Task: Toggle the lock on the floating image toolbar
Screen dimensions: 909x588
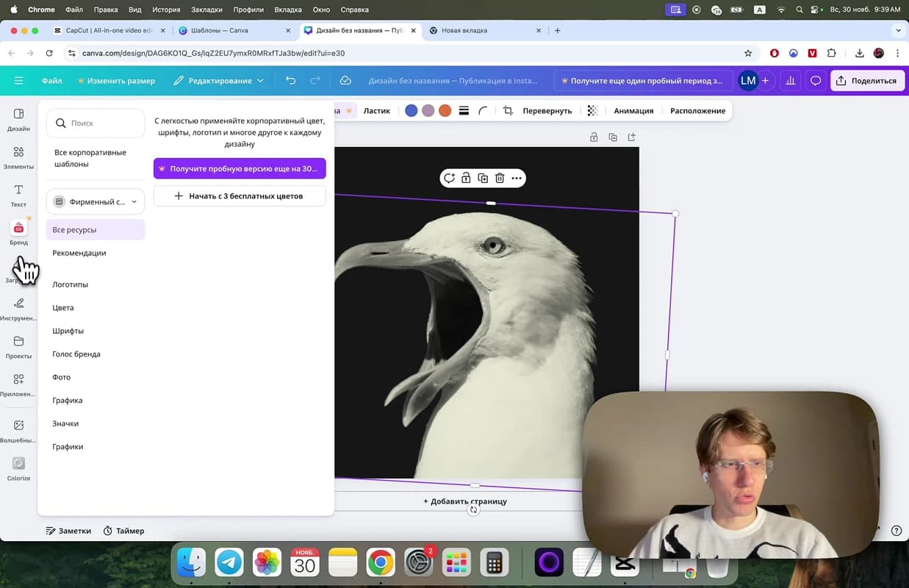Action: pos(466,178)
